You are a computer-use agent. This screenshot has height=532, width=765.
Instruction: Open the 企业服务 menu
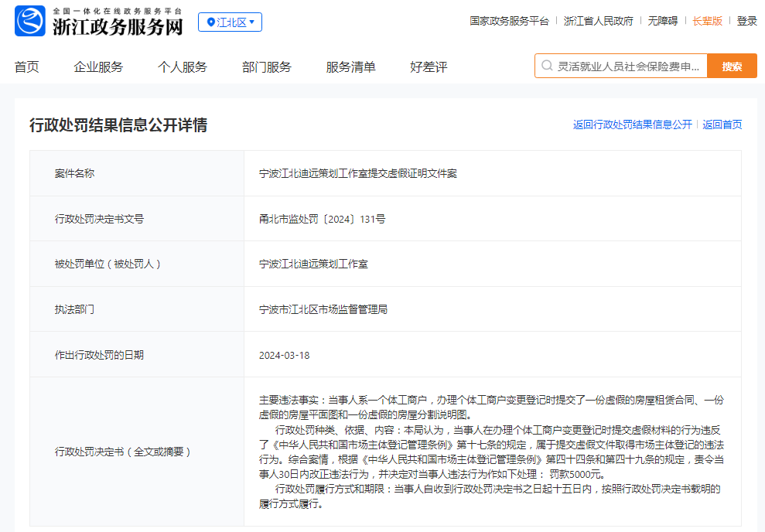98,67
